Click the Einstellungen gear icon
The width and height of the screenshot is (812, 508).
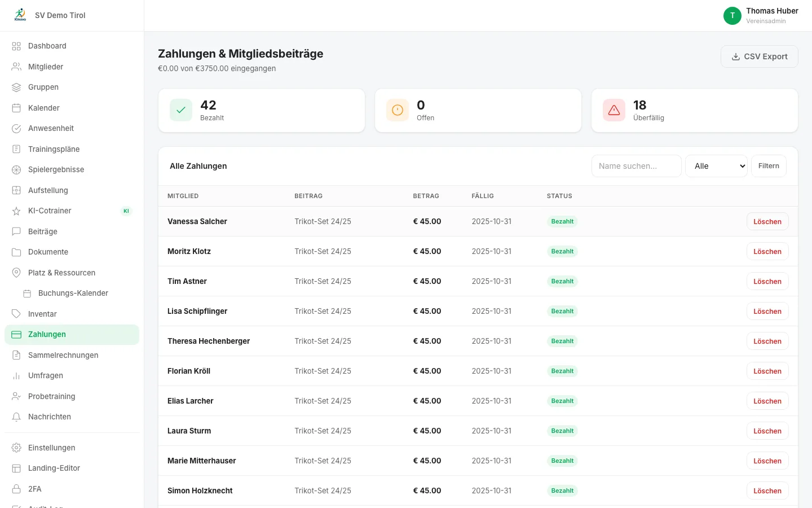point(16,448)
